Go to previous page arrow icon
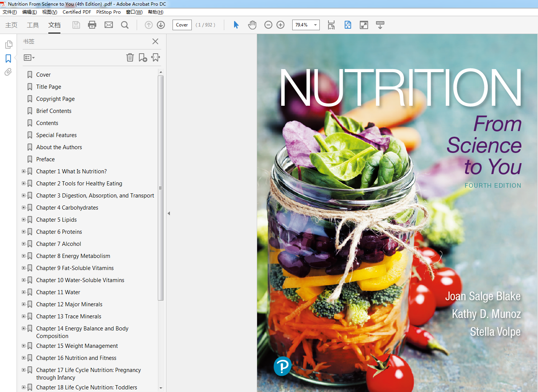The width and height of the screenshot is (538, 392). coord(149,25)
